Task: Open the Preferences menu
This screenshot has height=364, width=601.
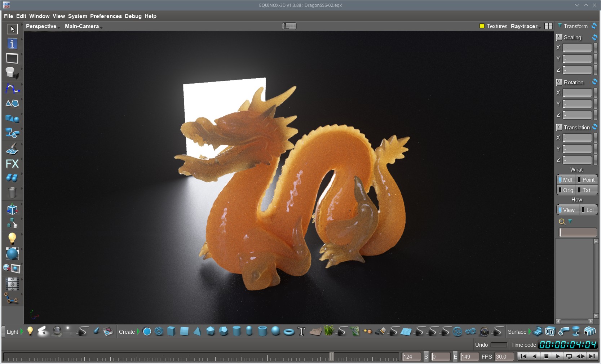Action: pos(106,16)
